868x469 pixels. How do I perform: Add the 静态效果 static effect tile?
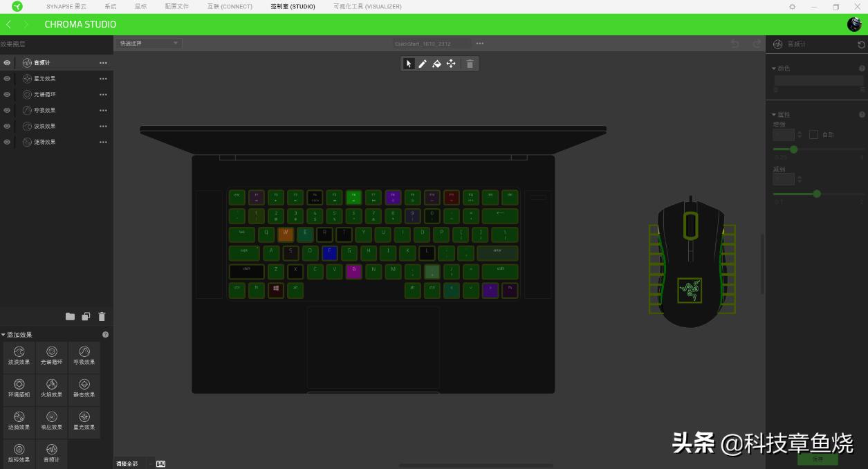click(x=84, y=389)
